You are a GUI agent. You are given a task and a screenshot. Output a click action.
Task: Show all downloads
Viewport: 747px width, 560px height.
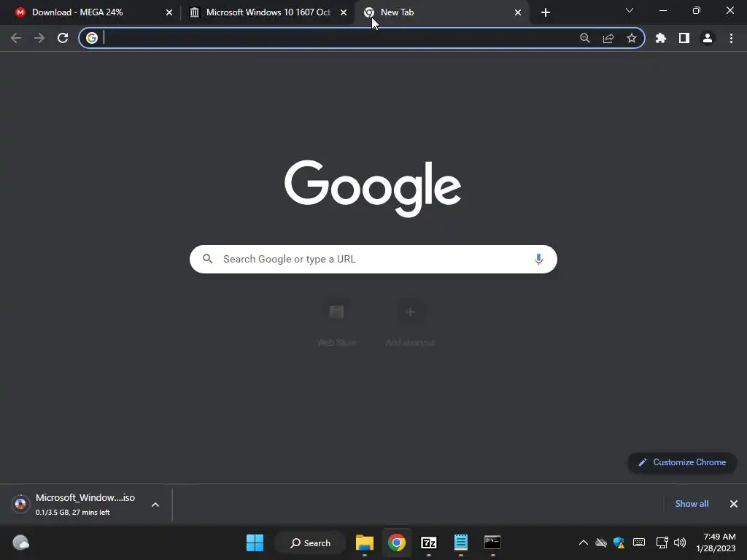(x=692, y=504)
